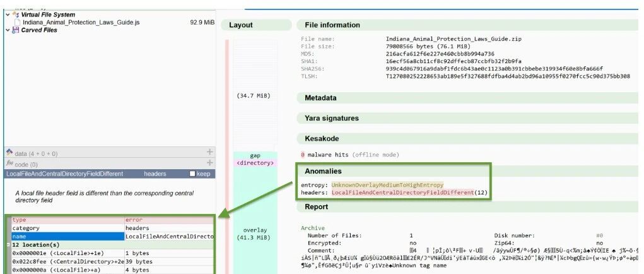This screenshot has height=274, width=644.
Task: Click the 0 malware hits text
Action: click(x=324, y=155)
